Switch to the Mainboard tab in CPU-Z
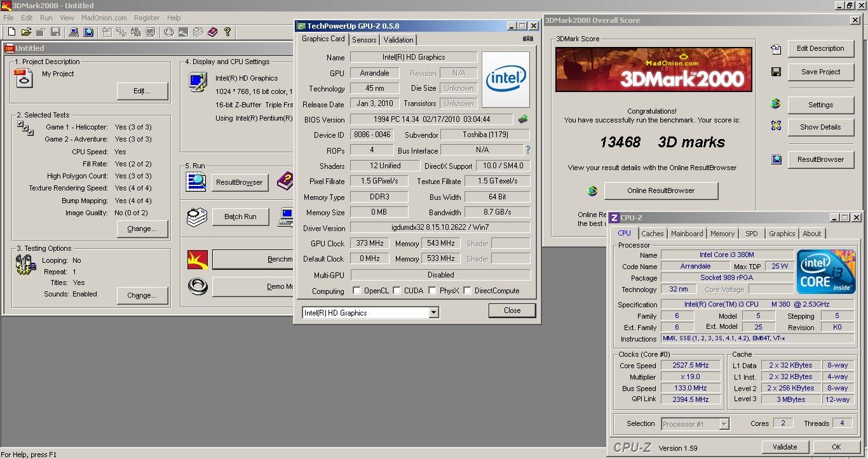 click(687, 234)
